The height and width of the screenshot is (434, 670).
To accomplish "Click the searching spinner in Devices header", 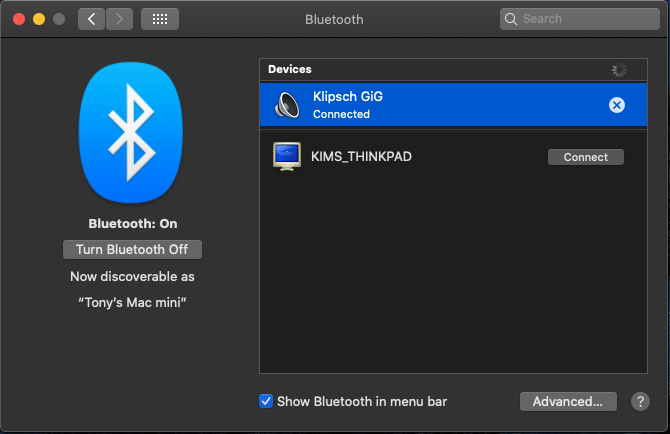I will point(619,70).
